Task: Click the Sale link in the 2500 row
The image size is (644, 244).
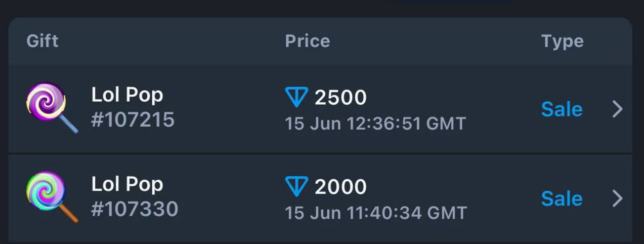Action: click(562, 109)
